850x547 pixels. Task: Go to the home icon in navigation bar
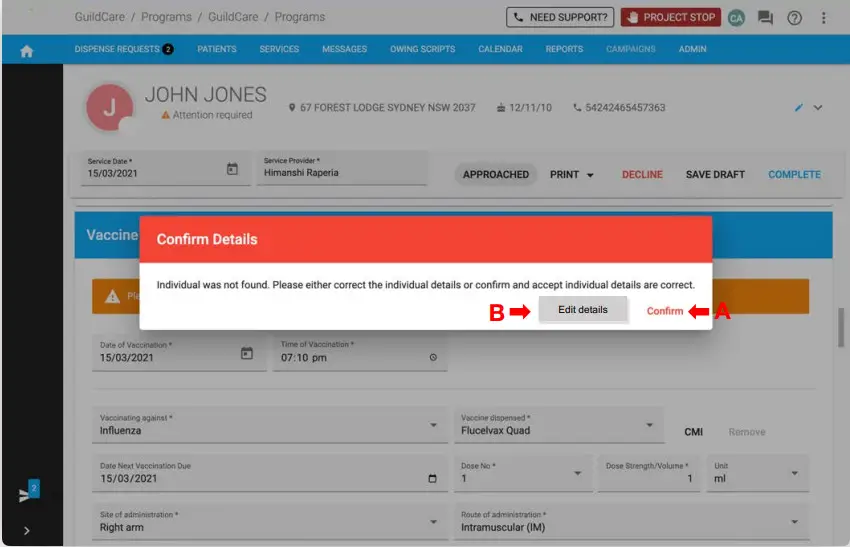(27, 51)
